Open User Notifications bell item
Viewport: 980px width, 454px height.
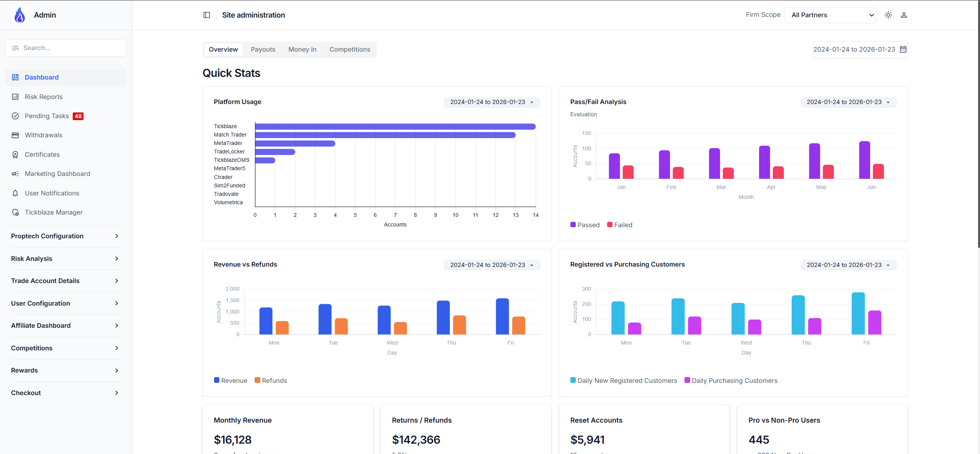point(52,193)
